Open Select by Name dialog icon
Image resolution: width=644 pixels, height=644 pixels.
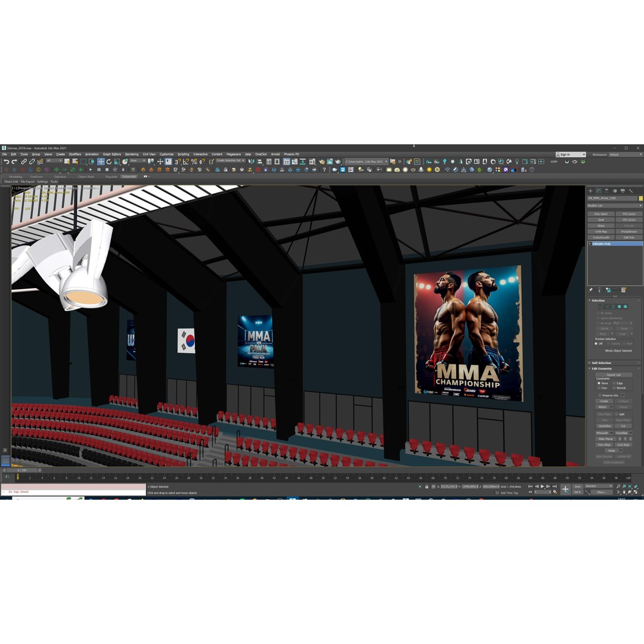tap(75, 162)
